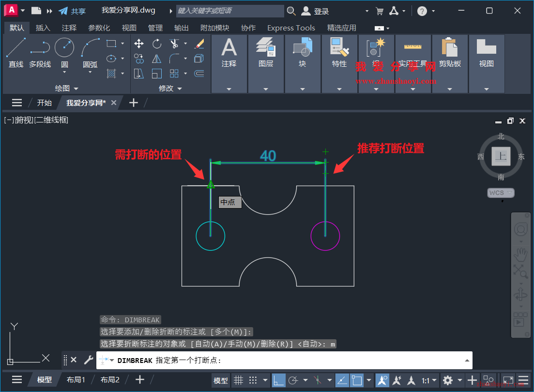Click the Hatch fill icon
Screen dimensions: 534x392
(x=111, y=74)
